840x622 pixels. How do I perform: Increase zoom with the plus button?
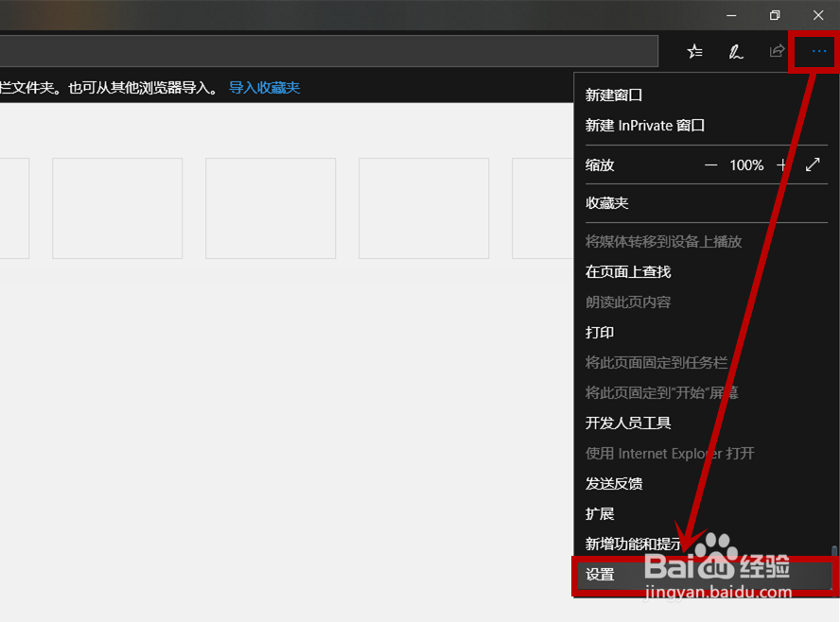[x=781, y=164]
